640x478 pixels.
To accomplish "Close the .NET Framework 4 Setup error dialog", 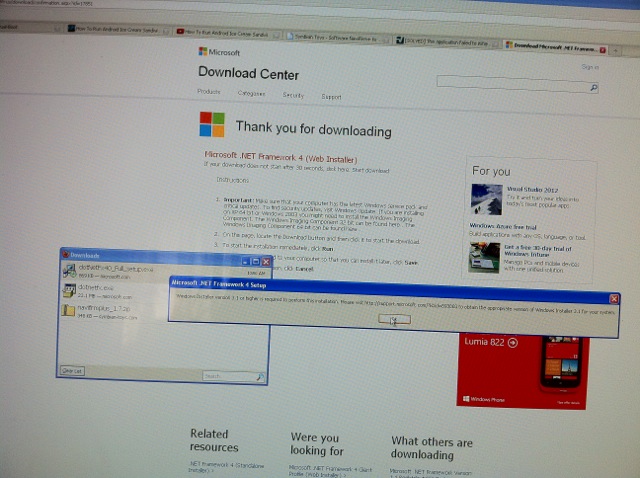I will [615, 299].
